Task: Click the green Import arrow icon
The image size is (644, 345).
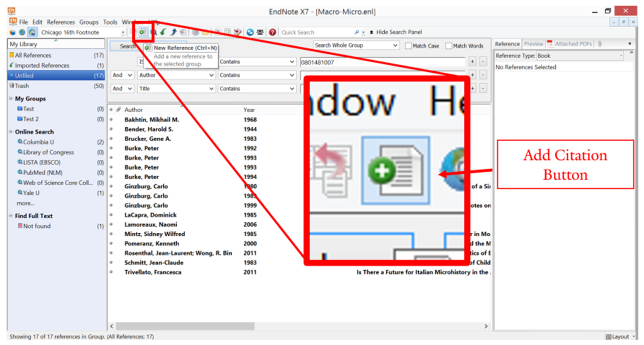Action: click(163, 32)
